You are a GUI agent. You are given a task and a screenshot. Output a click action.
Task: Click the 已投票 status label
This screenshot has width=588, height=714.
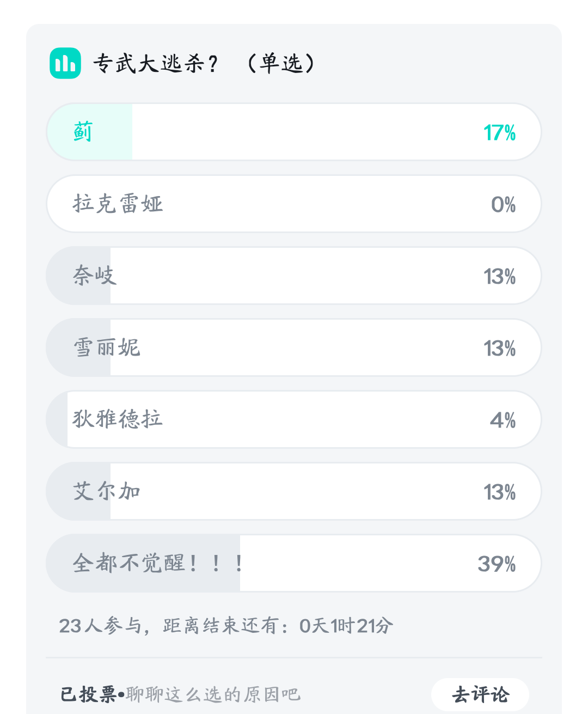click(x=88, y=694)
